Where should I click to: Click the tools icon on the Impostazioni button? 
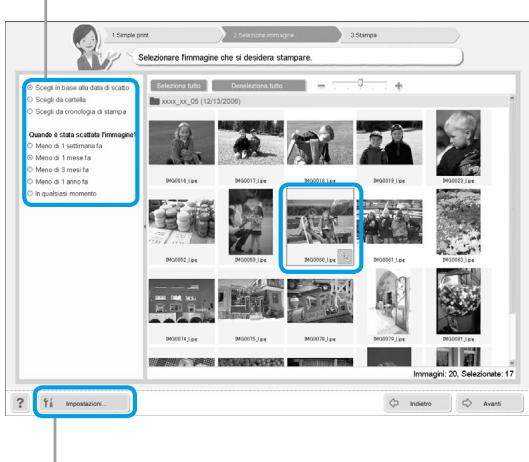tap(48, 403)
